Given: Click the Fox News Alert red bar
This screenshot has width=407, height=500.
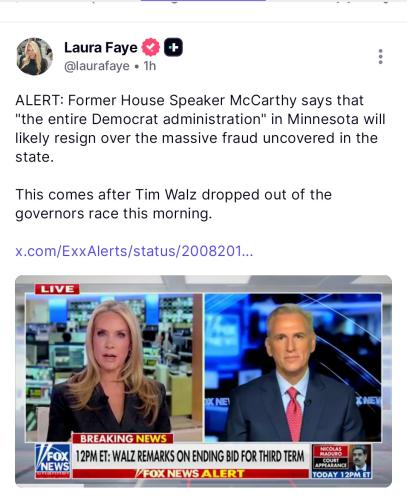Looking at the screenshot, I should (191, 473).
